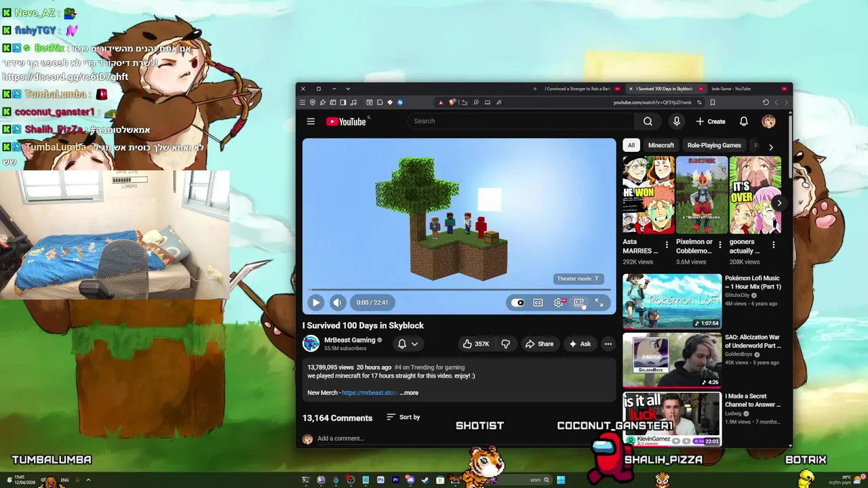Open the Discord invite link in chat

[x=65, y=77]
